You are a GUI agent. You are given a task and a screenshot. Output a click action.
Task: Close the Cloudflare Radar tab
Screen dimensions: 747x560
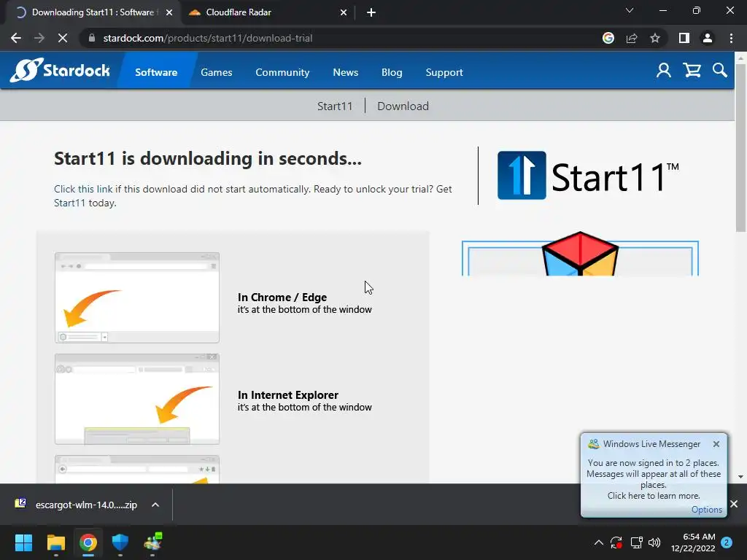[344, 12]
